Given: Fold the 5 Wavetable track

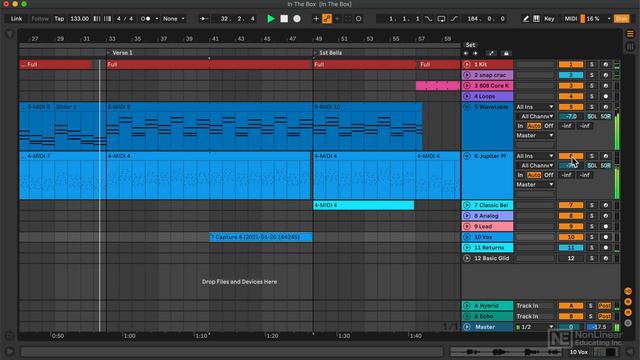Looking at the screenshot, I should 467,107.
